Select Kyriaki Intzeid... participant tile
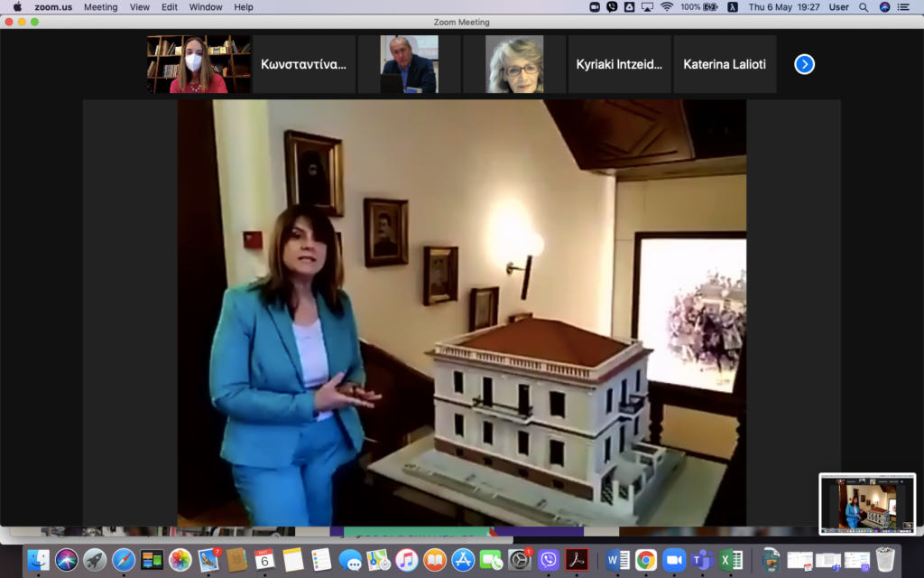Image resolution: width=924 pixels, height=578 pixels. pyautogui.click(x=619, y=64)
